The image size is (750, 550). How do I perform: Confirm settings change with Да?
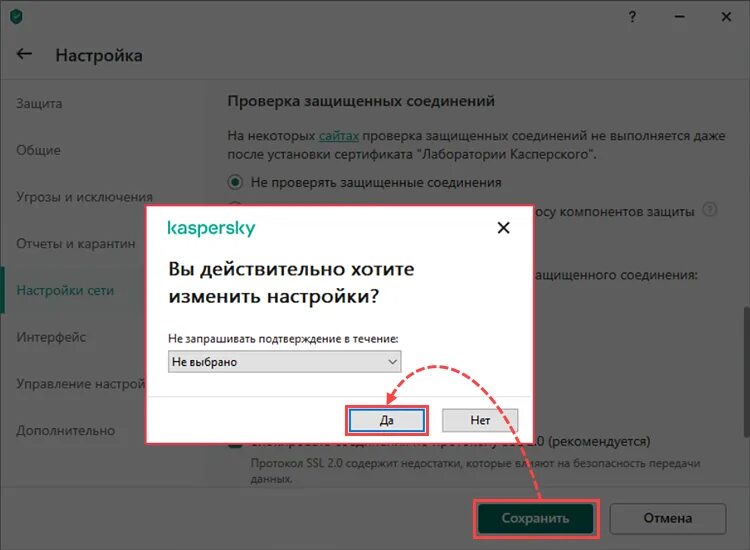pyautogui.click(x=386, y=420)
